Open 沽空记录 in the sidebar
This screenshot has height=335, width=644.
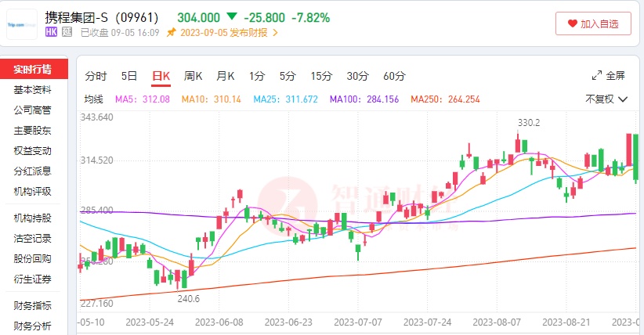click(32, 239)
